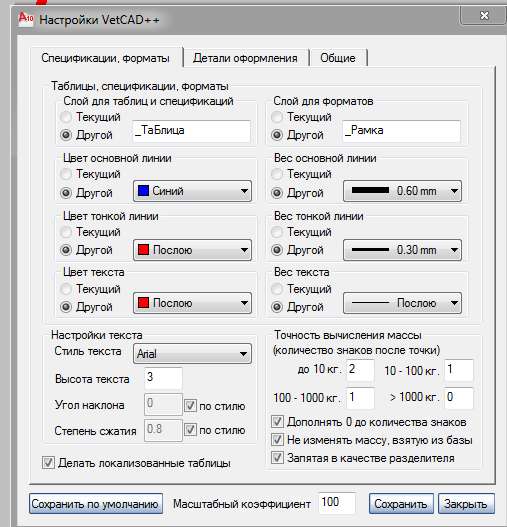The image size is (507, 527).
Task: Click the _ТаБлица layer name field
Action: tap(191, 131)
